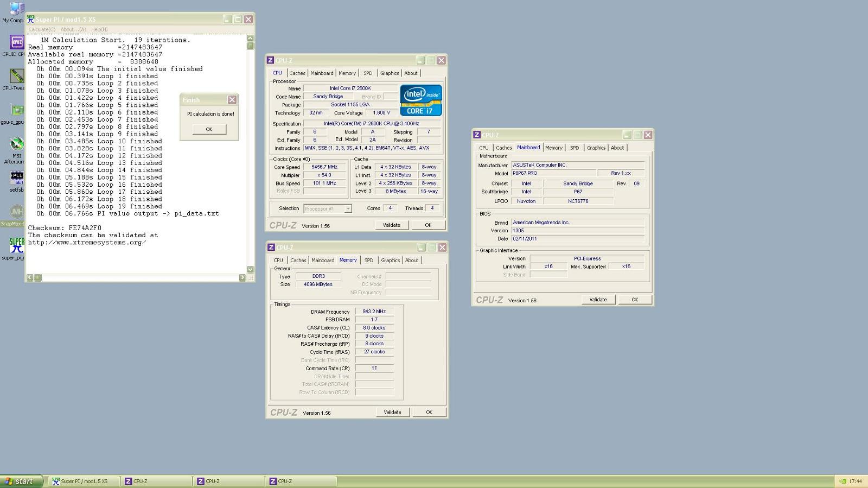Open SPD tab in Memory window

pyautogui.click(x=369, y=261)
